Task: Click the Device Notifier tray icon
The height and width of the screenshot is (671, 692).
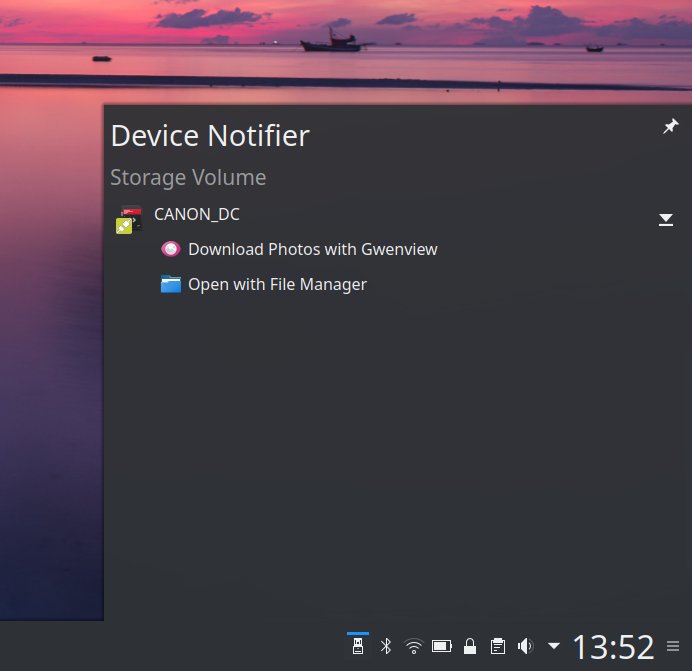Action: pyautogui.click(x=357, y=646)
